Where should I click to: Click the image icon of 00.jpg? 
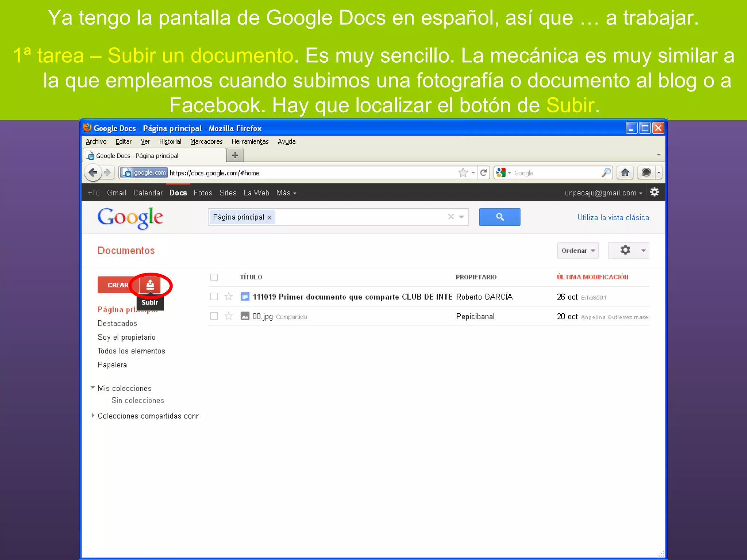click(245, 316)
